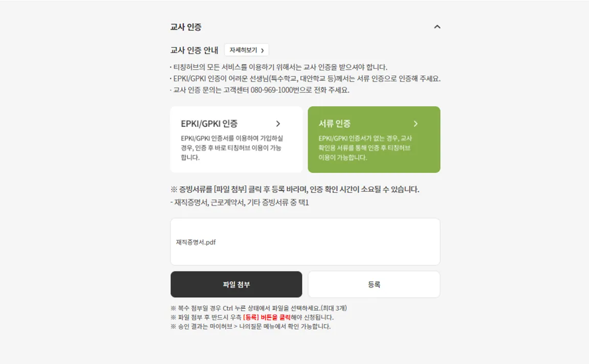Open 자세히보기 details button
Screen dimensions: 589x364
247,50
